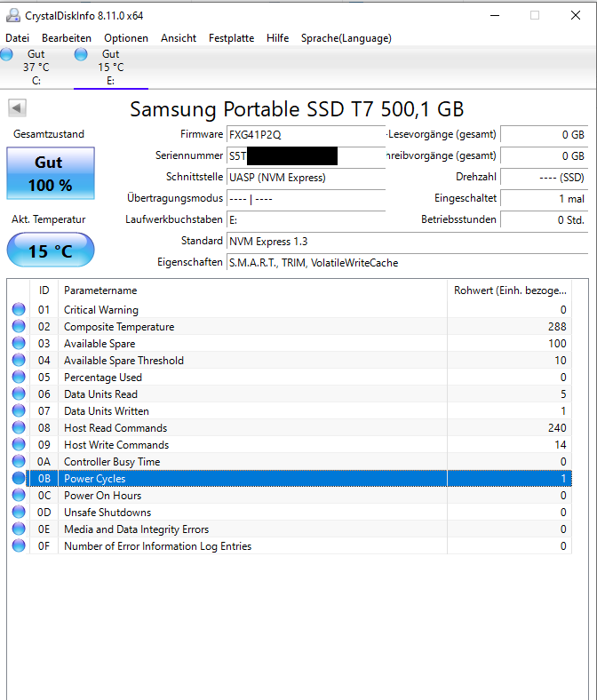Viewport: 597px width, 700px height.
Task: Click the previous disk arrow button
Action: click(17, 108)
